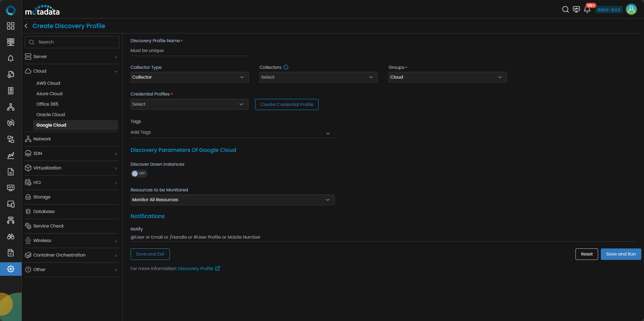Focus the Notify recipients field
This screenshot has height=321, width=644.
pos(383,237)
